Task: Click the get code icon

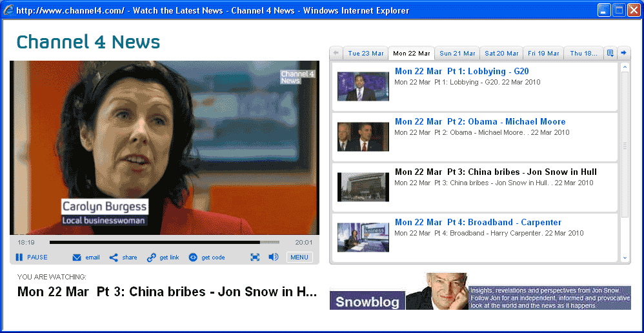Action: tap(193, 257)
